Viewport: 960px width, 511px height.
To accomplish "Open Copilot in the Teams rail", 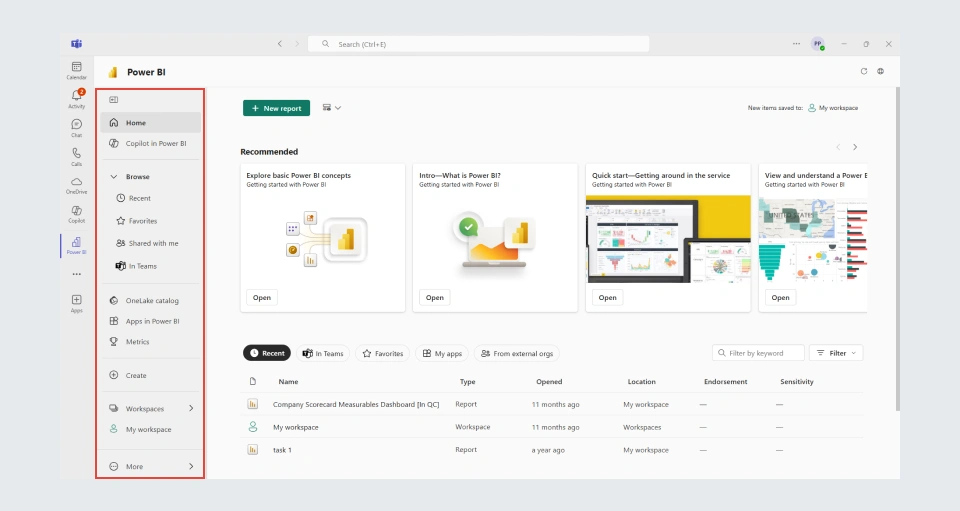I will tap(77, 214).
